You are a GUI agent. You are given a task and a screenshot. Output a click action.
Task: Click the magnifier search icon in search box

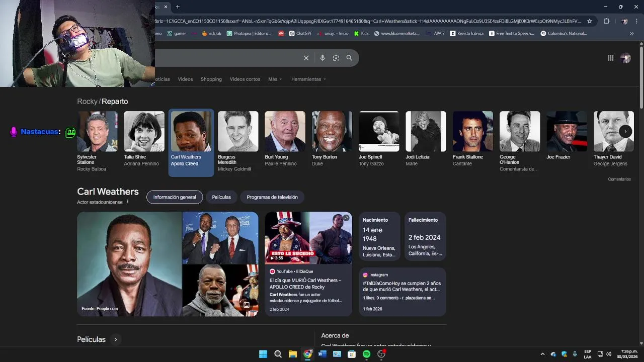point(349,58)
